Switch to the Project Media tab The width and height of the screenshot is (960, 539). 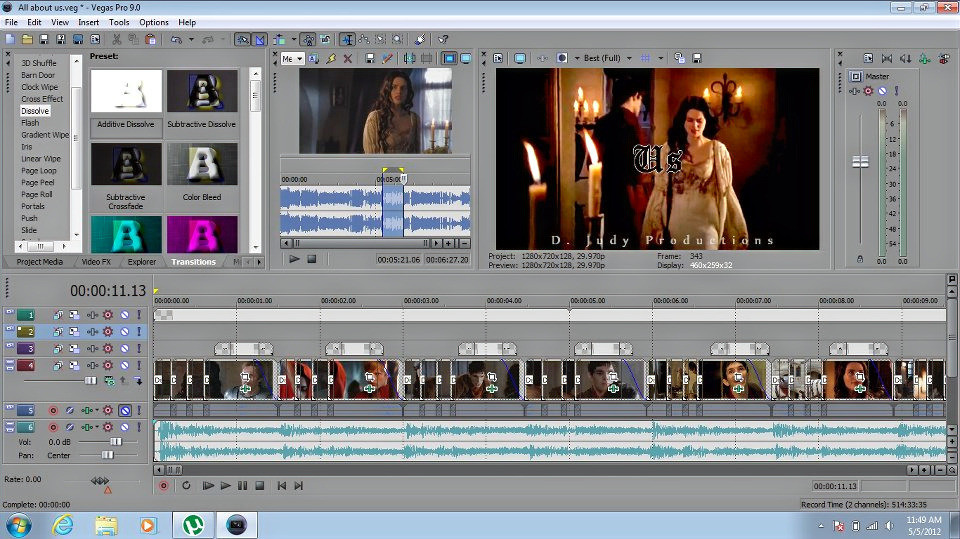pyautogui.click(x=40, y=262)
